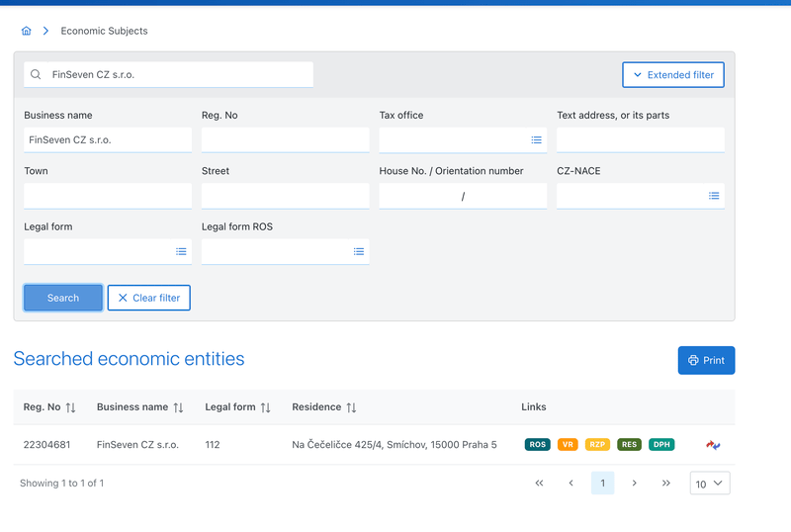Sort results by Reg. No column
The height and width of the screenshot is (532, 791).
pyautogui.click(x=70, y=407)
